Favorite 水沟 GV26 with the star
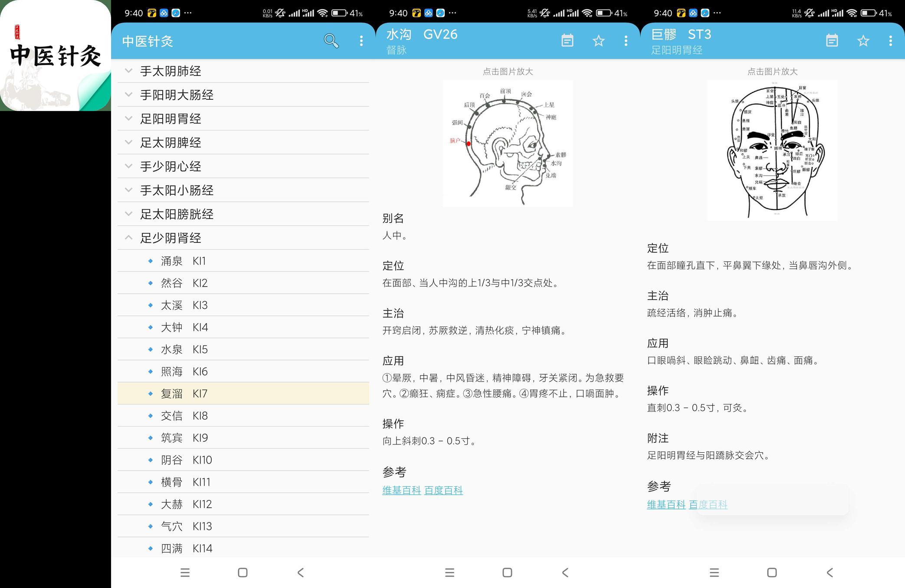The height and width of the screenshot is (588, 905). (598, 41)
